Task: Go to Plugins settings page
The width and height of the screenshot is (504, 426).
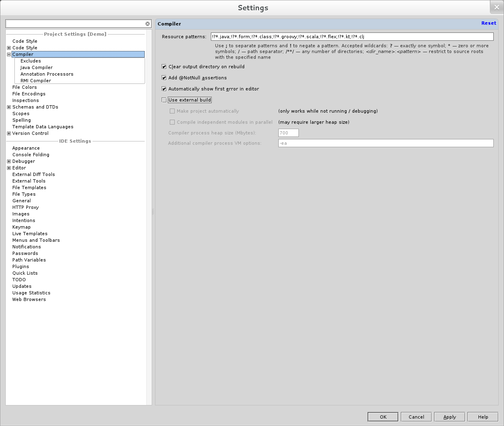Action: click(21, 266)
